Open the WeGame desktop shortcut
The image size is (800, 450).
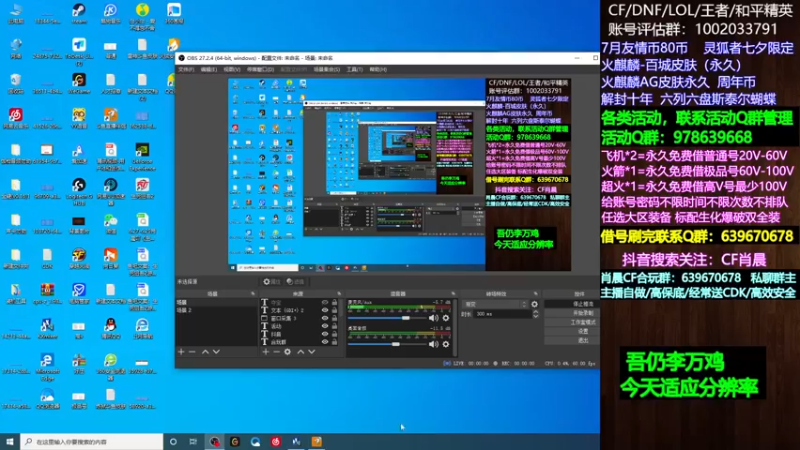(79, 83)
